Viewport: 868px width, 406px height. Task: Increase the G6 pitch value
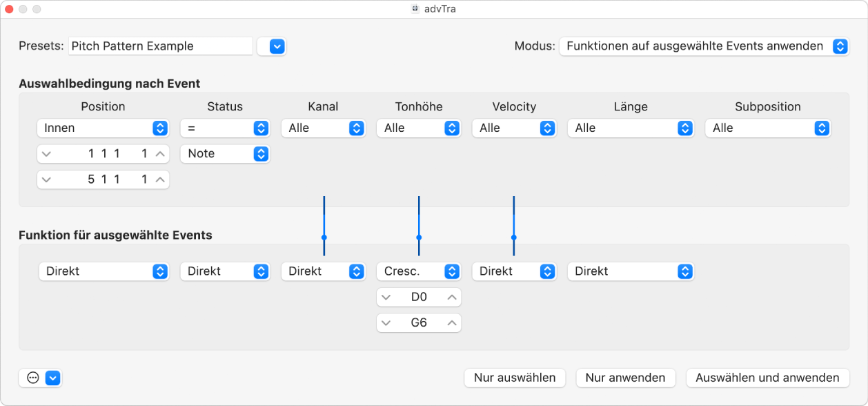point(452,322)
